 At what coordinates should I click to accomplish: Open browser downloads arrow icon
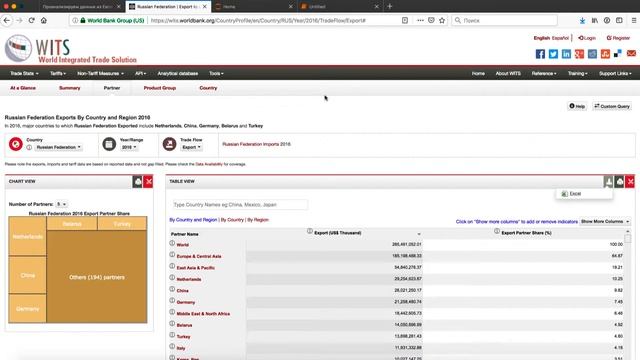coord(582,20)
